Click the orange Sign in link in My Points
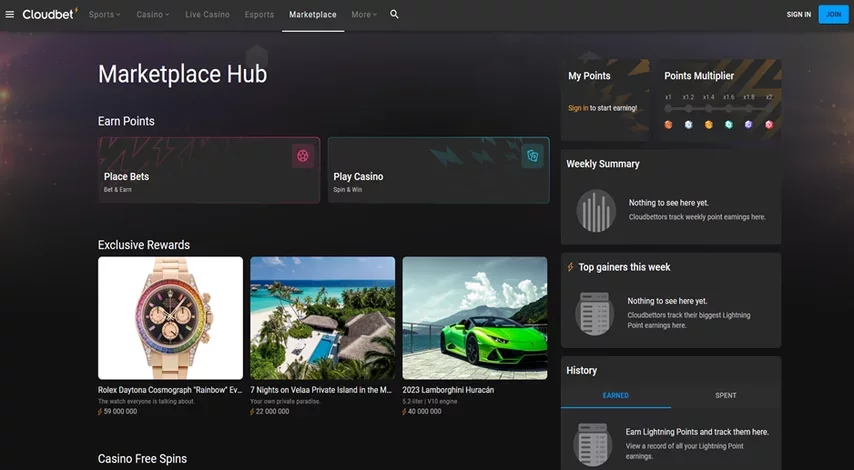The height and width of the screenshot is (470, 854). (x=578, y=108)
